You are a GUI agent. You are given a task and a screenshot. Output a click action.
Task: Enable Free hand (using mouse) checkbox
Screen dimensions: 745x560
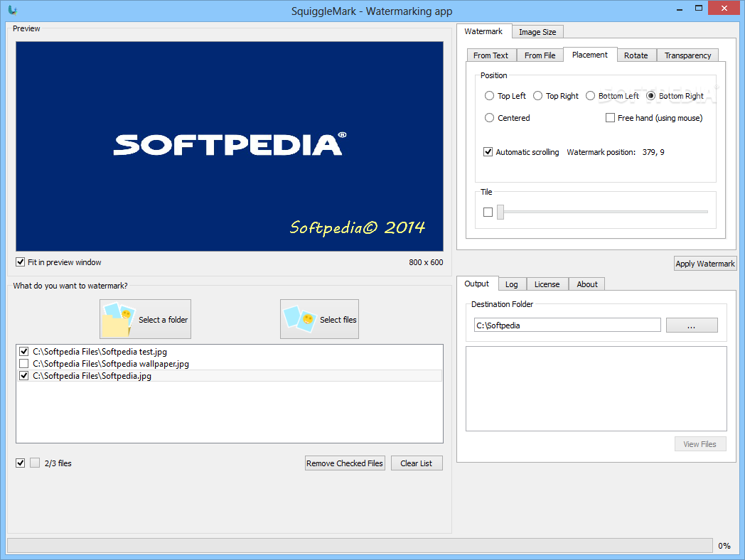pyautogui.click(x=610, y=118)
